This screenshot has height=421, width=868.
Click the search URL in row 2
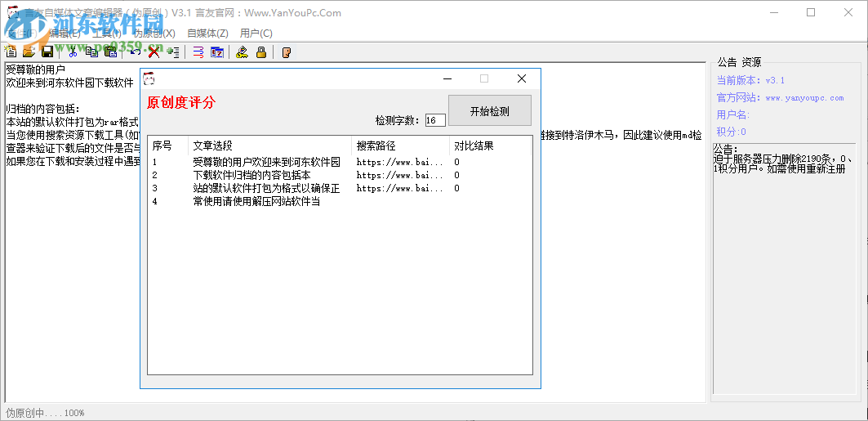[x=400, y=175]
